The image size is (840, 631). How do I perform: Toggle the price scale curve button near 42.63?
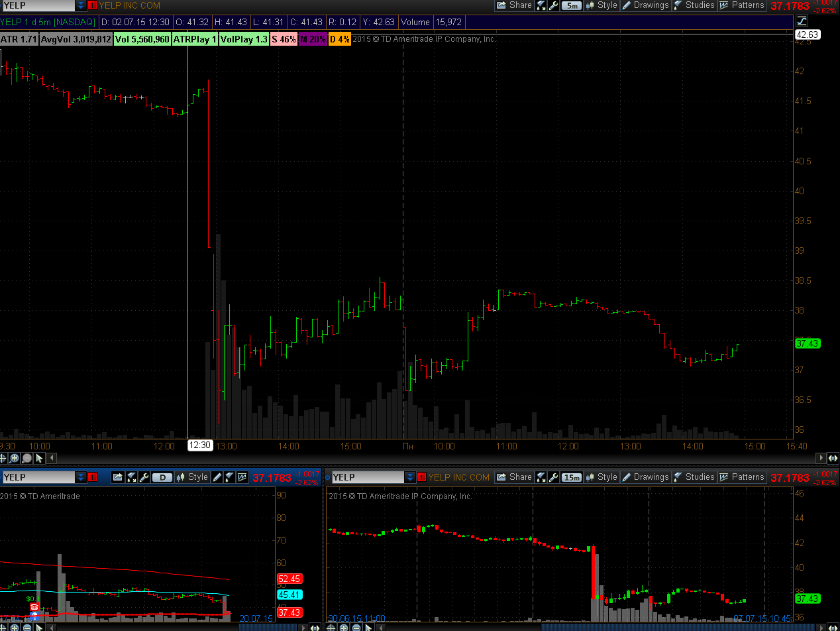[x=802, y=22]
